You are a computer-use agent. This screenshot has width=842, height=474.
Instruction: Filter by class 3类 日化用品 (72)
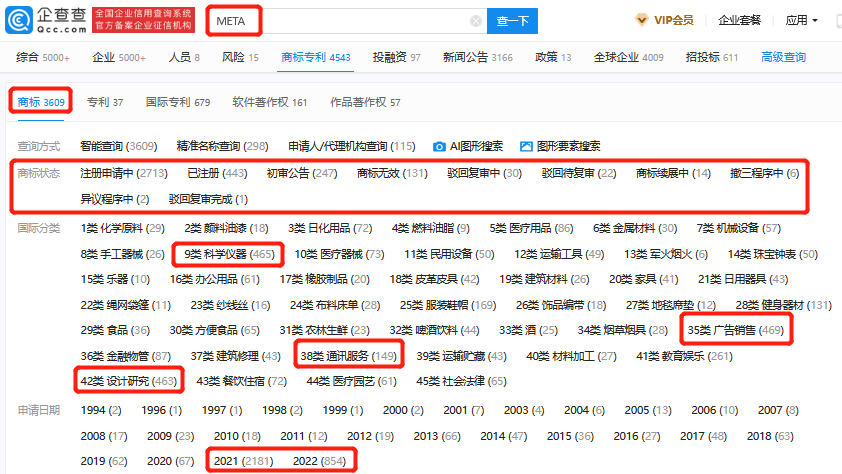click(330, 228)
